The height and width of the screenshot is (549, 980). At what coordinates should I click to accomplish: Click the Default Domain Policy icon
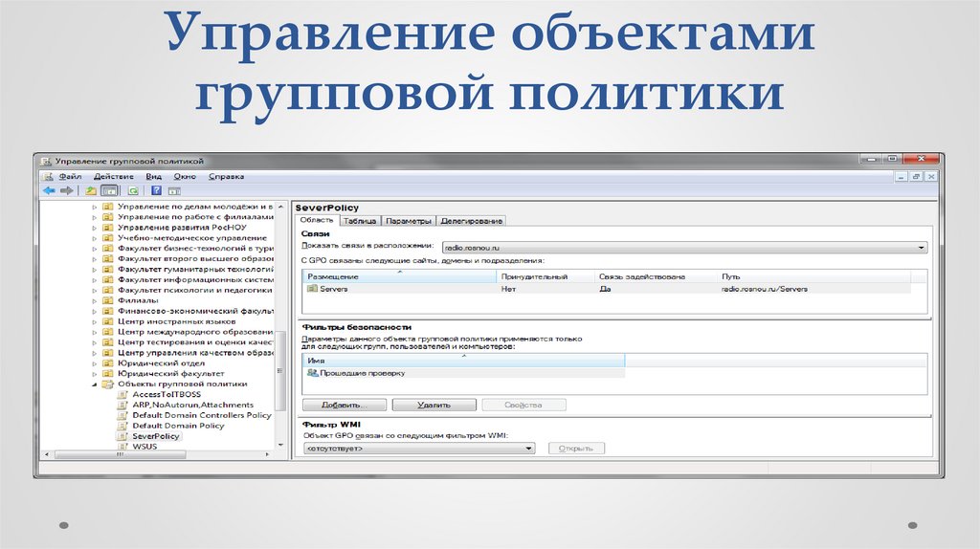pyautogui.click(x=122, y=426)
